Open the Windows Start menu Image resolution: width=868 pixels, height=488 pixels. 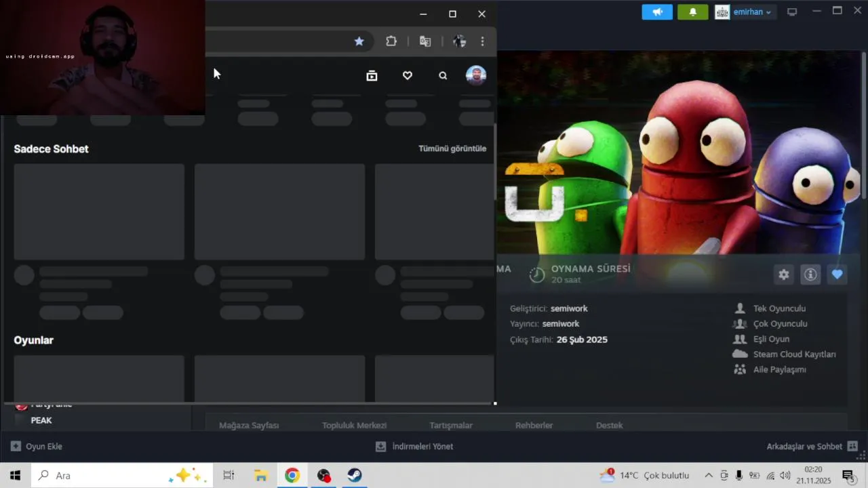(15, 475)
